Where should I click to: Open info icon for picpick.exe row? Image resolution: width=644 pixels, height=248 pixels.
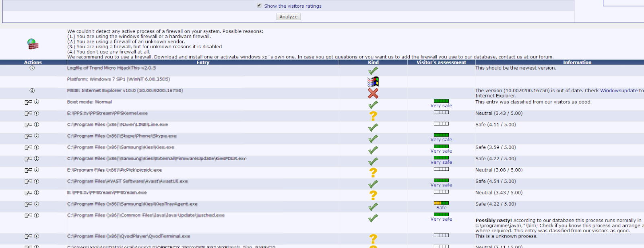pos(37,170)
